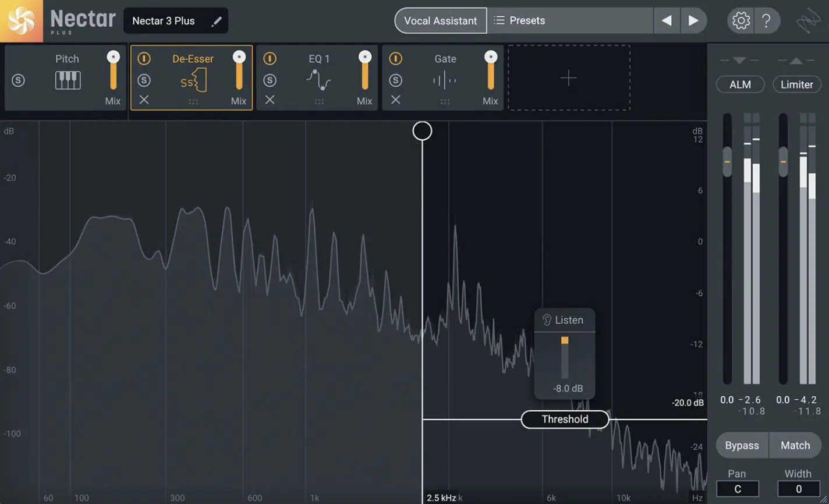
Task: Toggle ALM auto level mode
Action: tap(740, 84)
